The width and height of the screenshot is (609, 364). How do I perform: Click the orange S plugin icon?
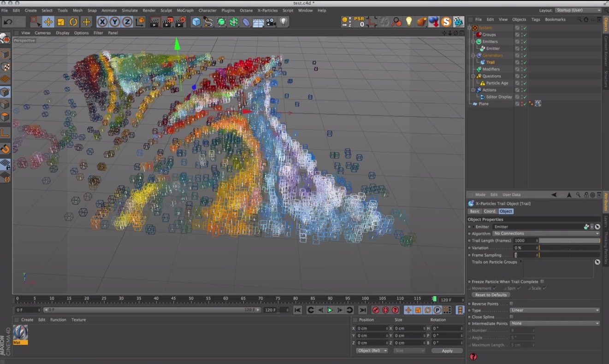point(446,22)
